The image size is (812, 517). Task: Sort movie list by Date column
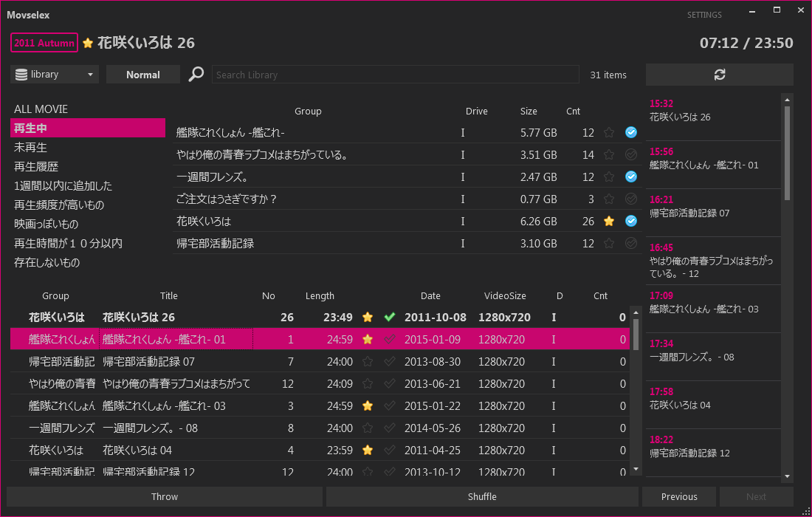(430, 296)
